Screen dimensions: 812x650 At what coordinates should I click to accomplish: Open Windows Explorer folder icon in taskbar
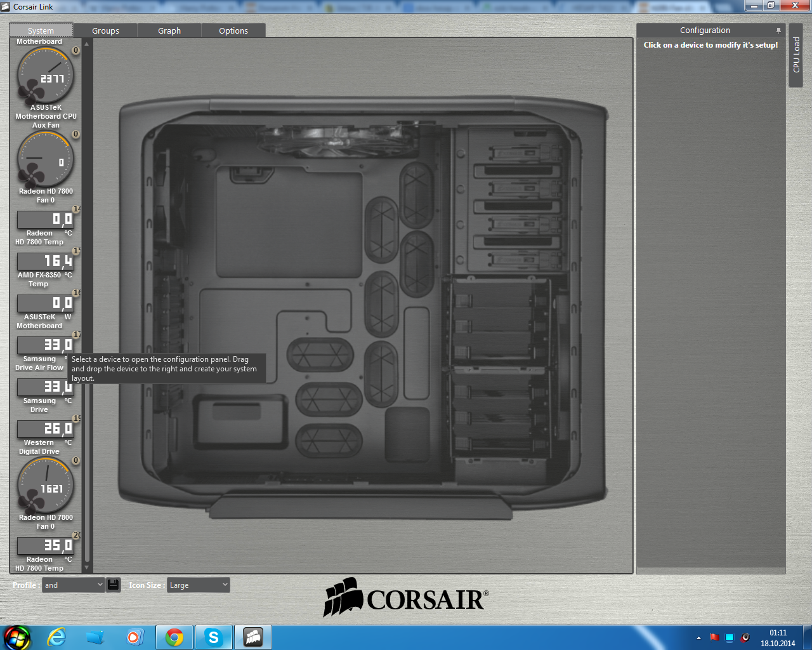95,637
